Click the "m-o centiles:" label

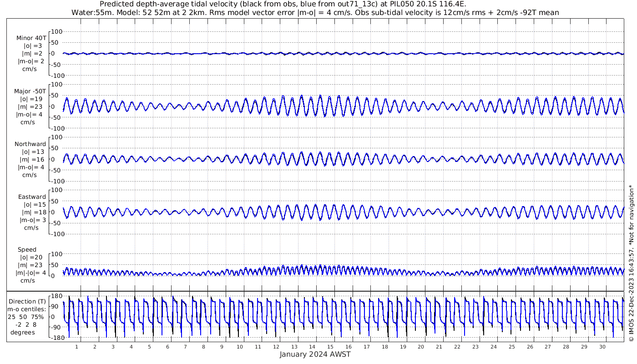tap(26, 309)
